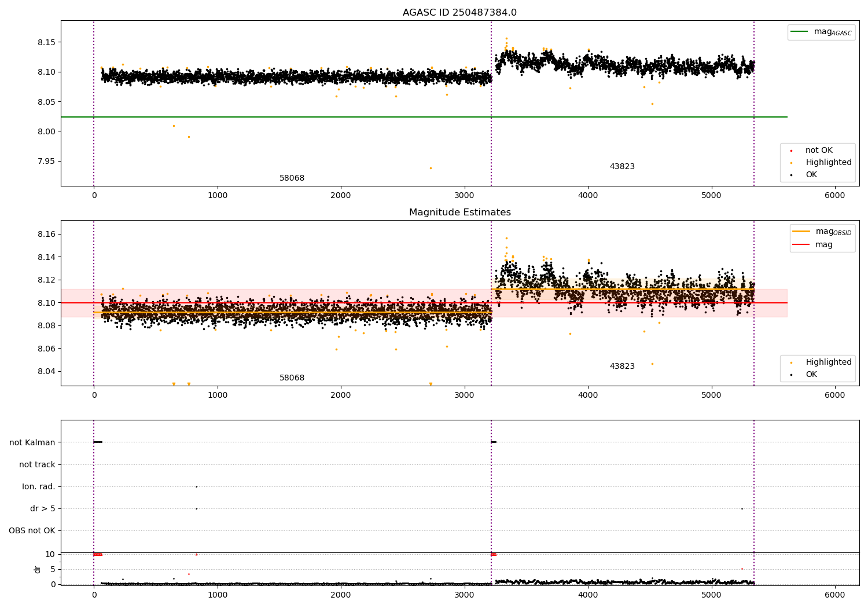868x608 pixels.
Task: Click the 8.04 y-tick in middle plot
Action: [46, 371]
